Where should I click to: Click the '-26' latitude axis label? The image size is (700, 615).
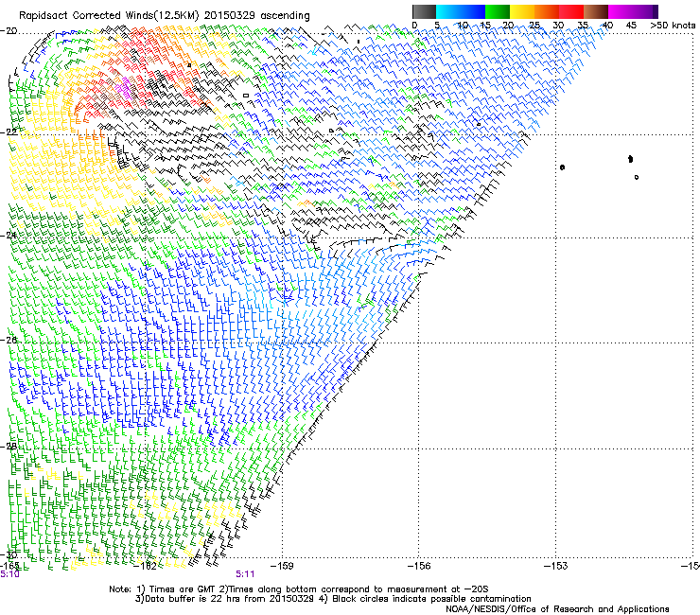[x=9, y=340]
